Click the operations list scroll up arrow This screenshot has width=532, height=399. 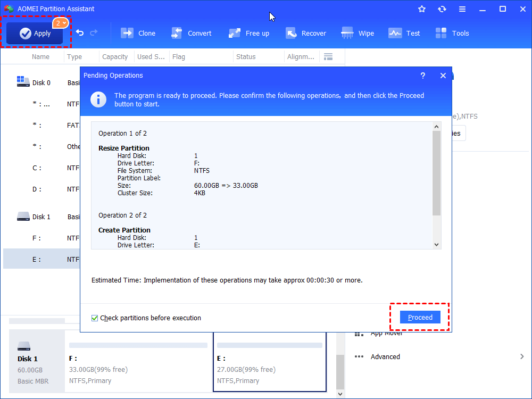click(437, 127)
